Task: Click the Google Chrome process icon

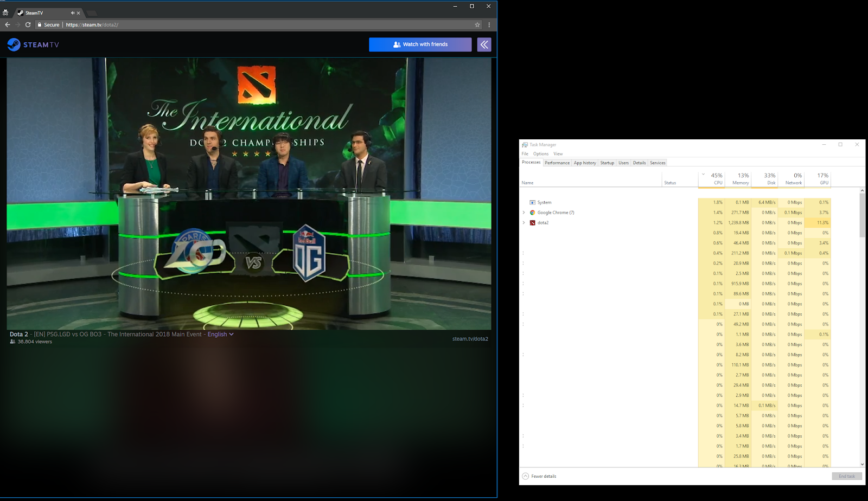Action: click(532, 213)
